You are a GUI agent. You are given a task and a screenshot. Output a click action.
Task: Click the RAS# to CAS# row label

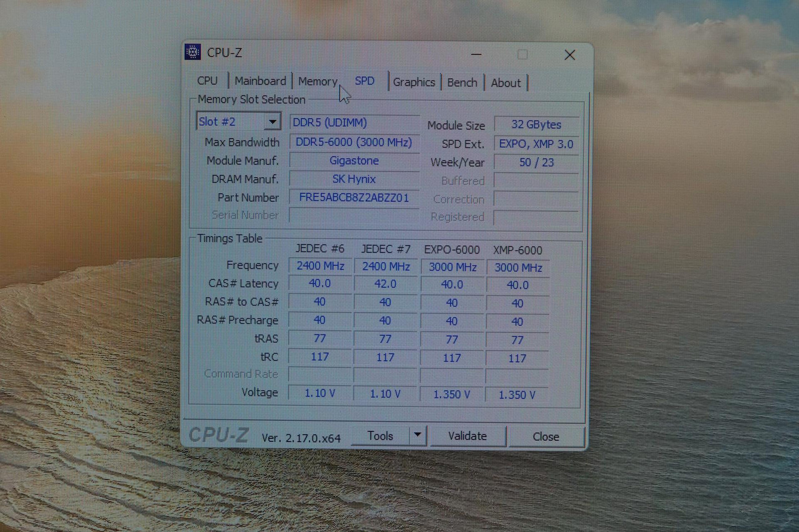point(242,301)
